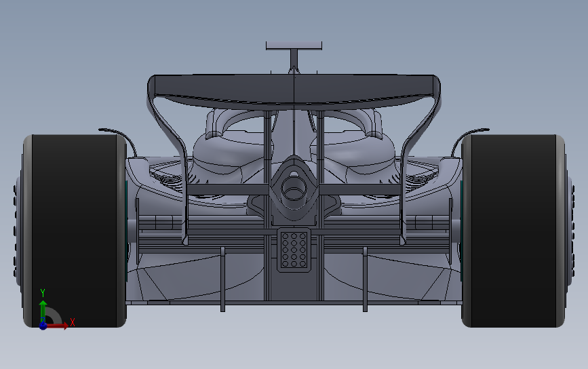Select the rear rain light LED grid

pyautogui.click(x=294, y=250)
